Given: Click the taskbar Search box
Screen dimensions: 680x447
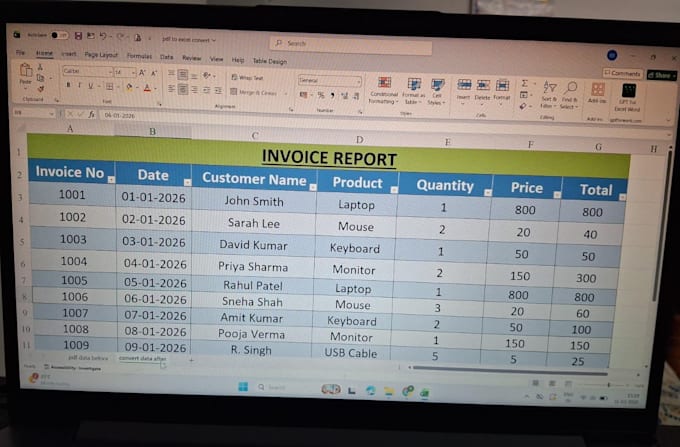Looking at the screenshot, I should tap(273, 387).
